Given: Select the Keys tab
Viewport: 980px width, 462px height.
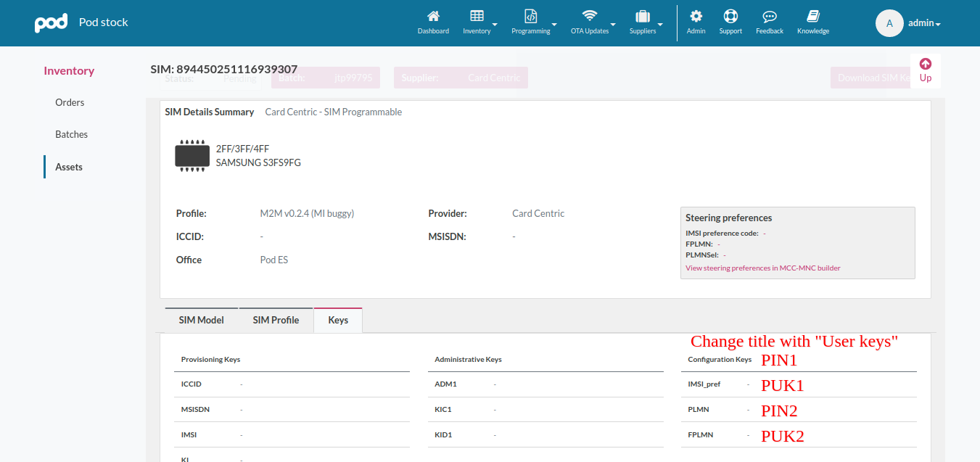Looking at the screenshot, I should point(338,320).
